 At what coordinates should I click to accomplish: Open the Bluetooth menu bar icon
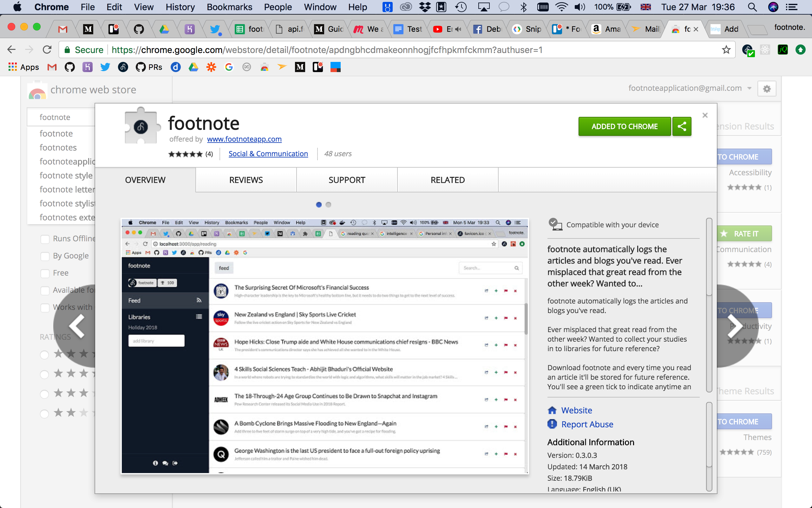click(523, 7)
